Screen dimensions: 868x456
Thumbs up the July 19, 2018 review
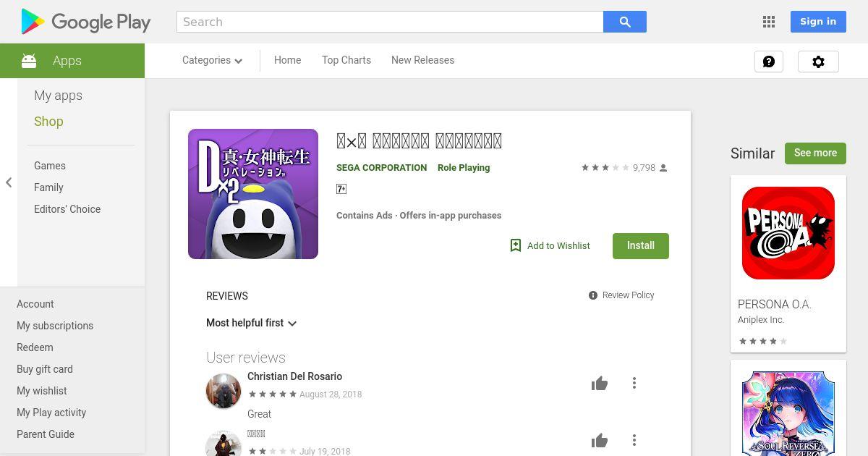coord(600,440)
